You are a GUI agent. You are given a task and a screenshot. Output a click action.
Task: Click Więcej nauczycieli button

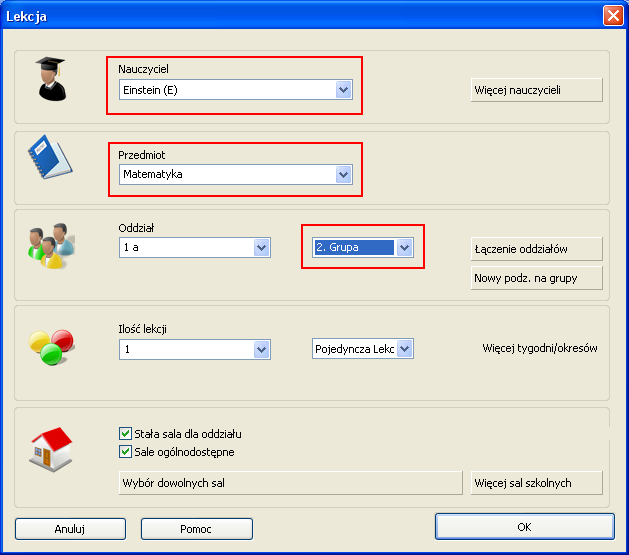pos(536,90)
